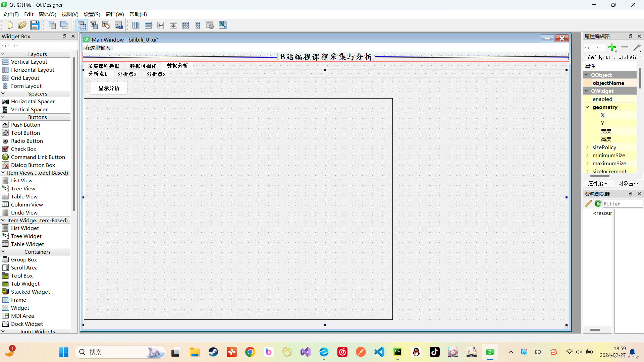Collapse the Spacers category
The height and width of the screenshot is (362, 644).
pos(3,94)
